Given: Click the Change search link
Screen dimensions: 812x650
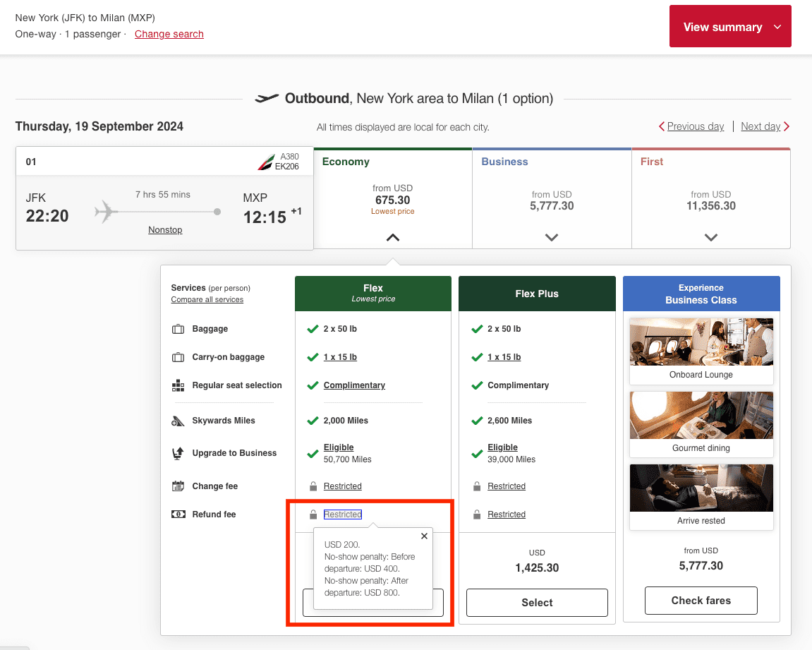Looking at the screenshot, I should click(x=169, y=34).
